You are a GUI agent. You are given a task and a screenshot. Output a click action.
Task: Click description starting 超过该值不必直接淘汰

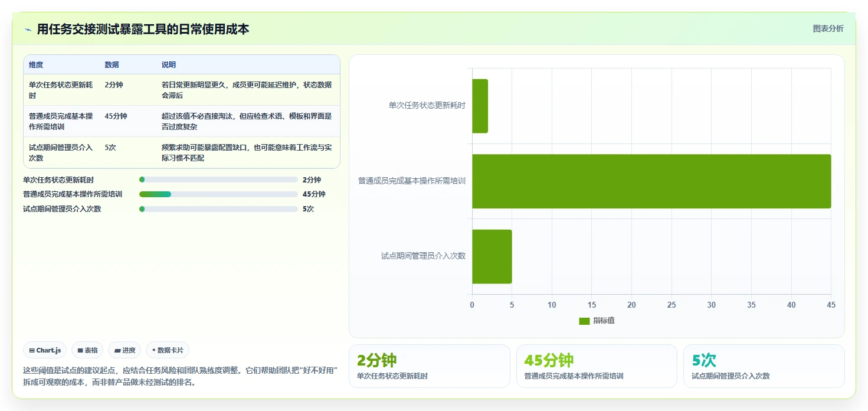click(247, 122)
